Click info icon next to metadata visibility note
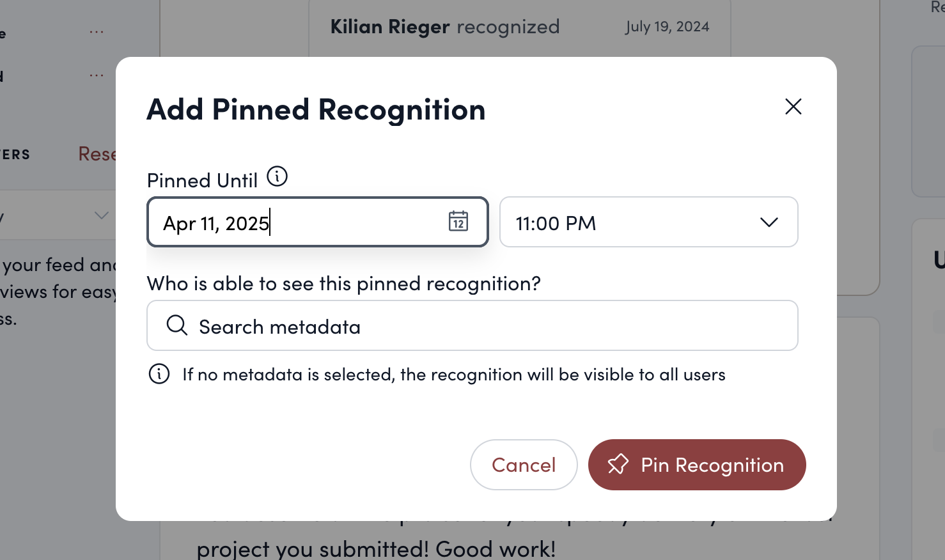The width and height of the screenshot is (945, 560). tap(159, 374)
